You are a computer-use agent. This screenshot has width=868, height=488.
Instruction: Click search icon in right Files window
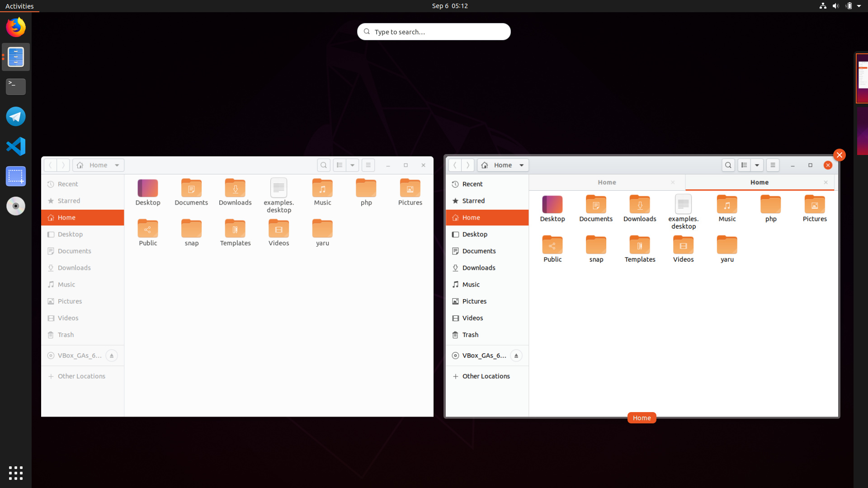(x=728, y=165)
